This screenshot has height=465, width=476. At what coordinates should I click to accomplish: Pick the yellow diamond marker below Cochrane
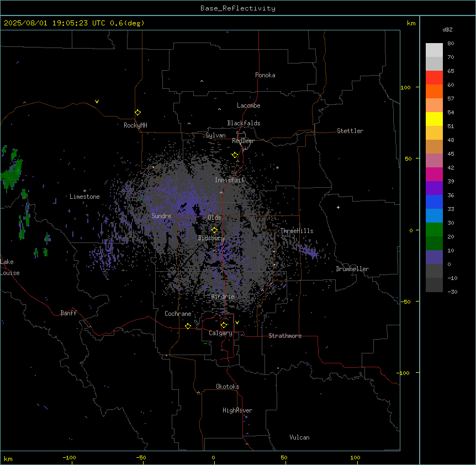(x=188, y=326)
